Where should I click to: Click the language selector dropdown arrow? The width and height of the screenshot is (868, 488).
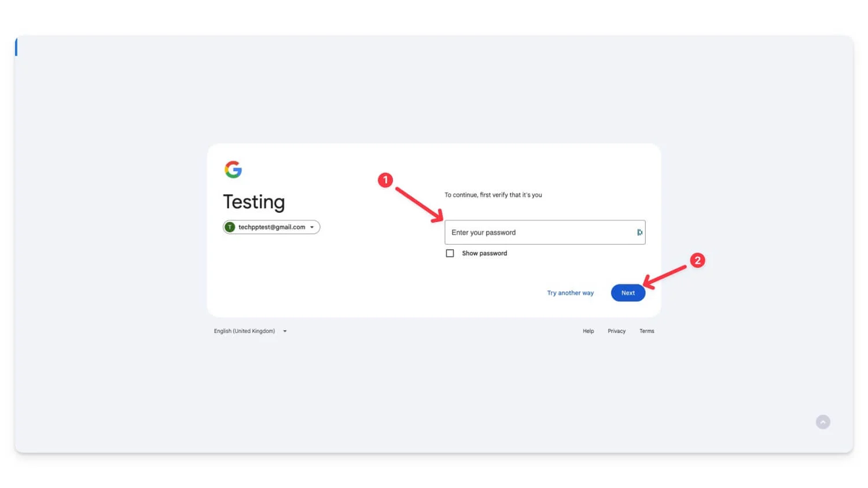click(x=285, y=331)
